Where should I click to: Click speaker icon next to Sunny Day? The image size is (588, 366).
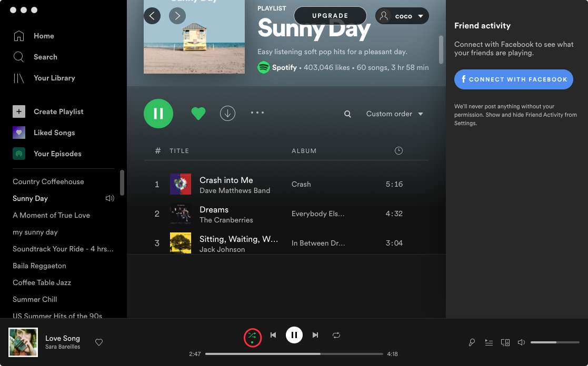click(109, 199)
